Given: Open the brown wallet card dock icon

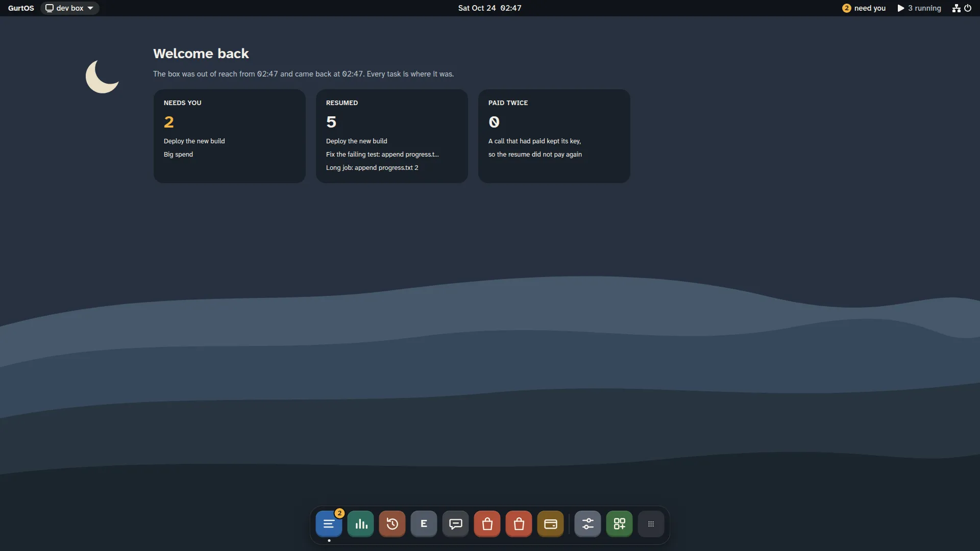Looking at the screenshot, I should tap(551, 524).
